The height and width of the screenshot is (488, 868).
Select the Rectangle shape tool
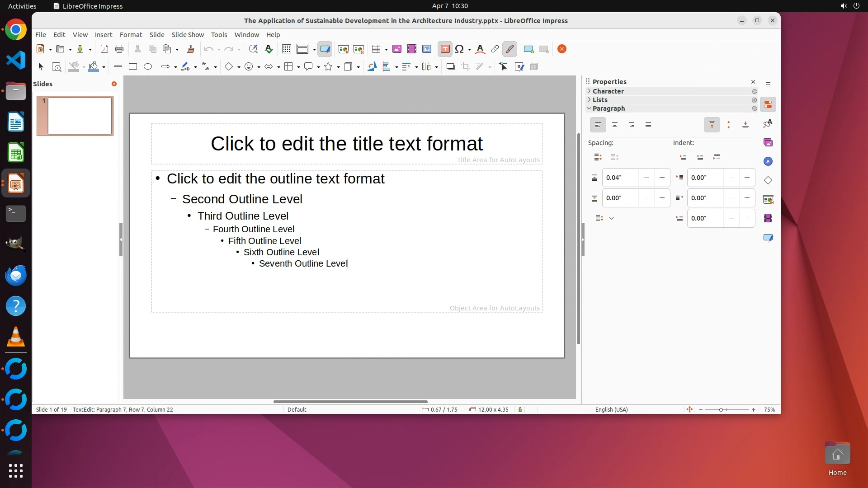pyautogui.click(x=133, y=67)
